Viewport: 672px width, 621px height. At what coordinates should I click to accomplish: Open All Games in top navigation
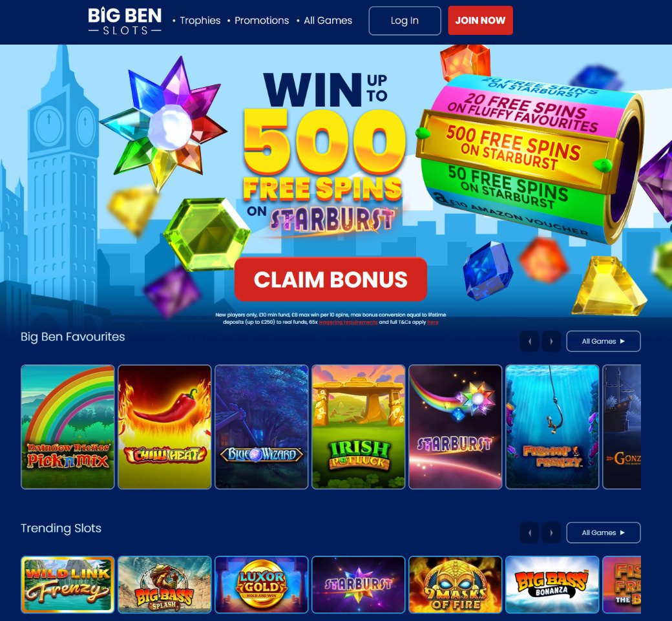pyautogui.click(x=328, y=21)
